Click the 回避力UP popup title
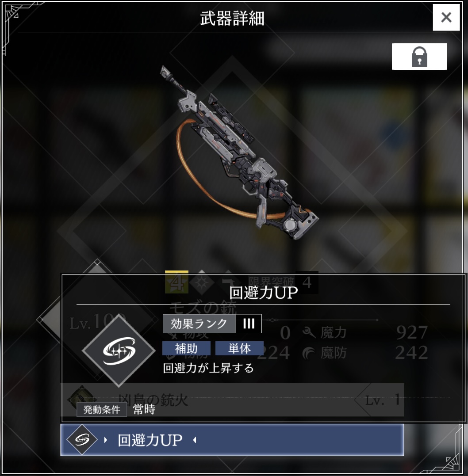Screen dimensions: 468x476 (x=263, y=292)
